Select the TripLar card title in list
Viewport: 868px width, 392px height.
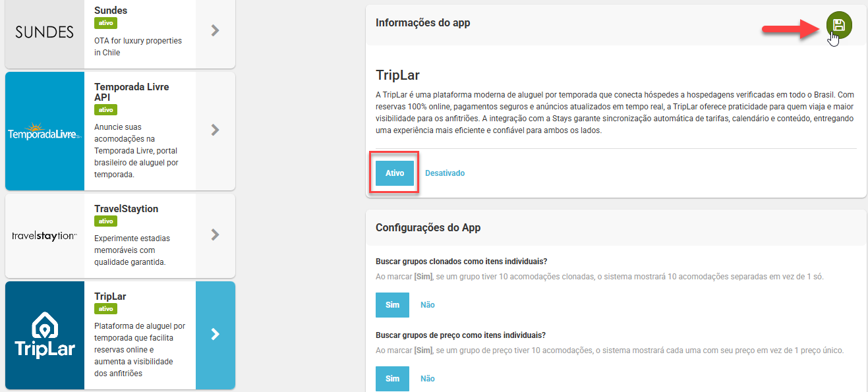click(110, 296)
